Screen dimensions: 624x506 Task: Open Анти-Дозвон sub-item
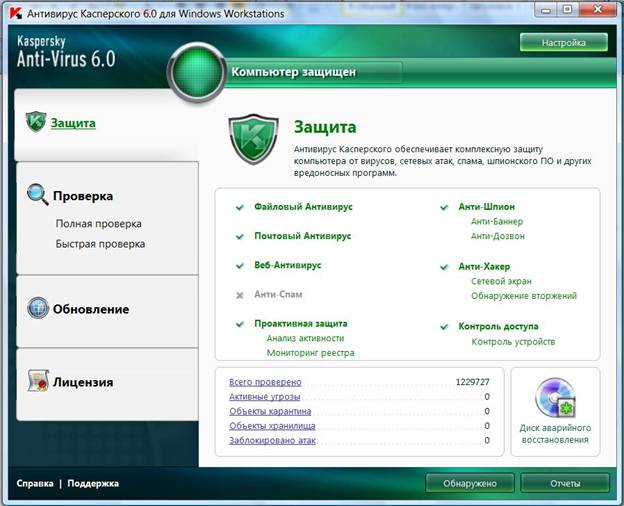click(x=497, y=236)
